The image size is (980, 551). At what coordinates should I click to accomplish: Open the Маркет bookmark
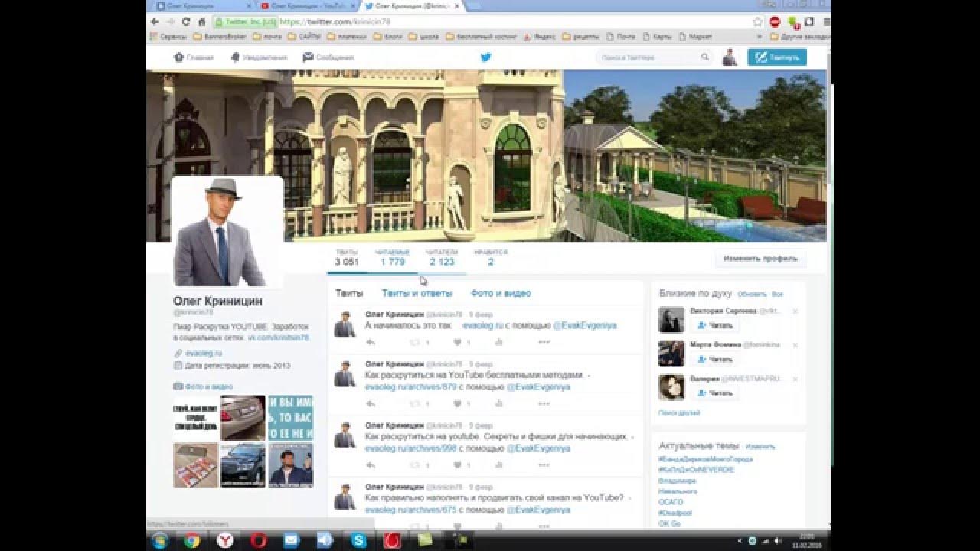tap(695, 36)
